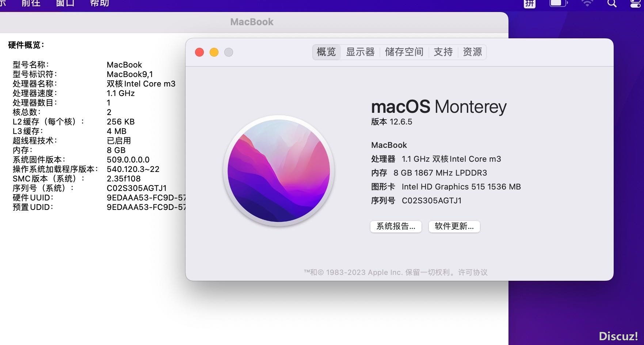Open the 许可协议 link
The height and width of the screenshot is (345, 644).
pyautogui.click(x=473, y=272)
